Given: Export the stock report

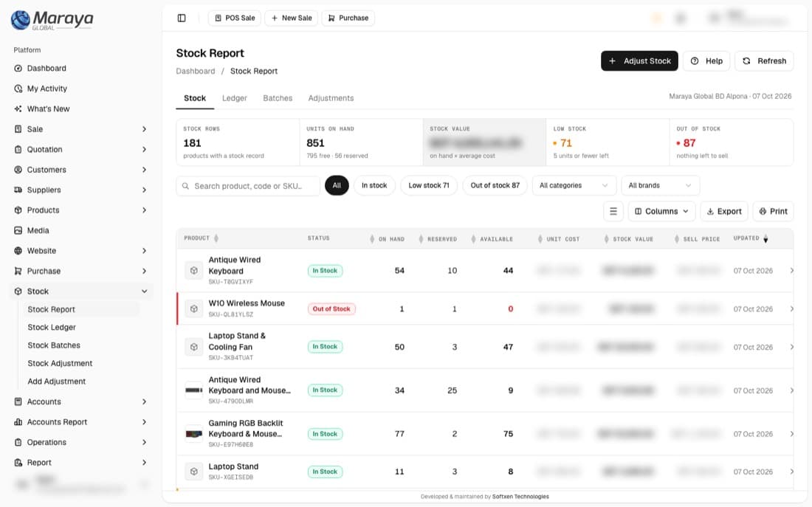Looking at the screenshot, I should click(724, 211).
